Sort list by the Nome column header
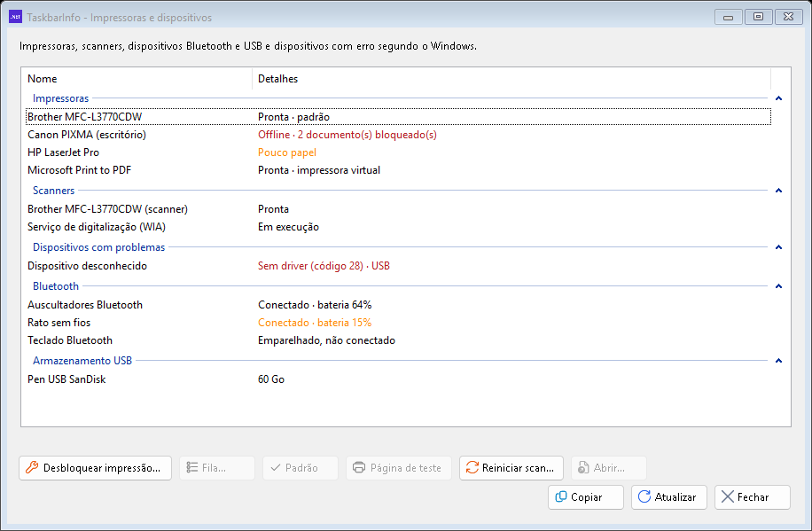This screenshot has width=812, height=531. 137,79
